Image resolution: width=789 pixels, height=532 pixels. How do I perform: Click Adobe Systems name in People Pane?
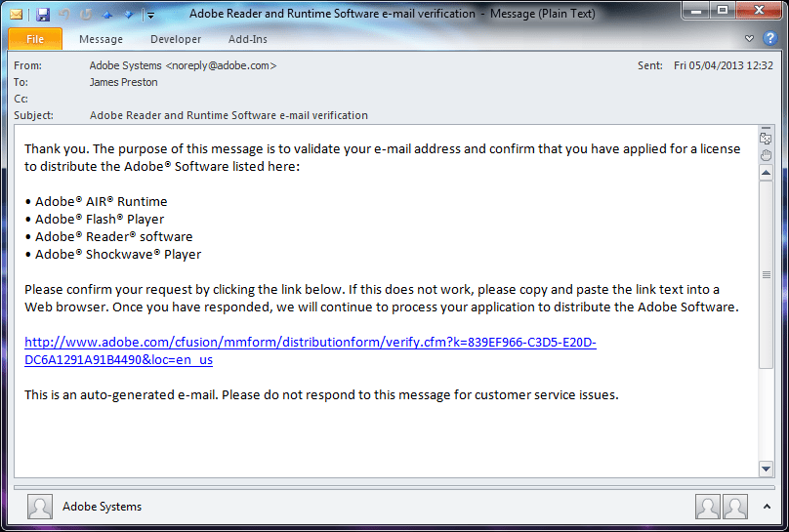tap(102, 507)
